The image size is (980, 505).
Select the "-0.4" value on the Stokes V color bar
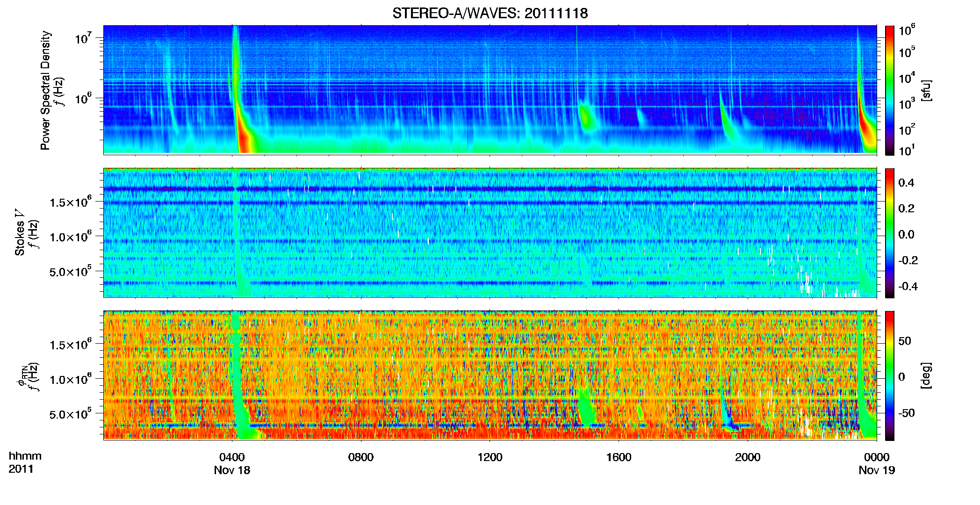[908, 286]
